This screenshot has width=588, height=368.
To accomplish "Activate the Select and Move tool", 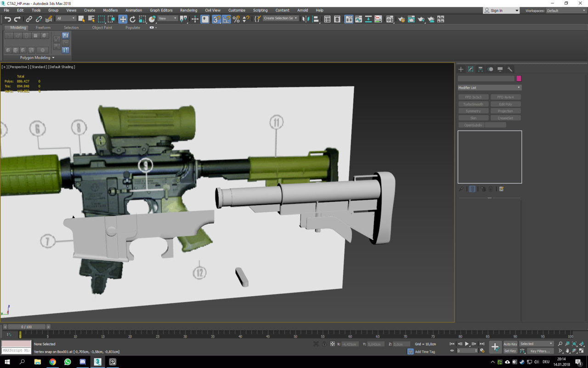I will (x=123, y=19).
